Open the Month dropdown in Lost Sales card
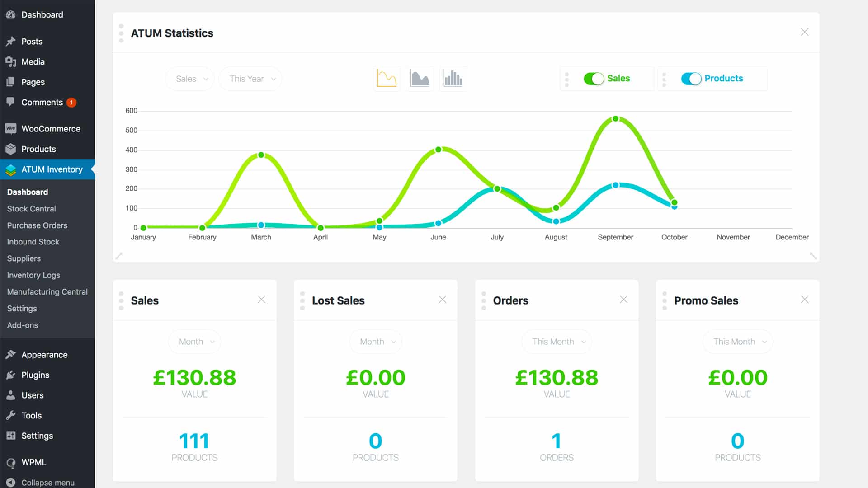Viewport: 868px width, 488px height. pos(376,342)
